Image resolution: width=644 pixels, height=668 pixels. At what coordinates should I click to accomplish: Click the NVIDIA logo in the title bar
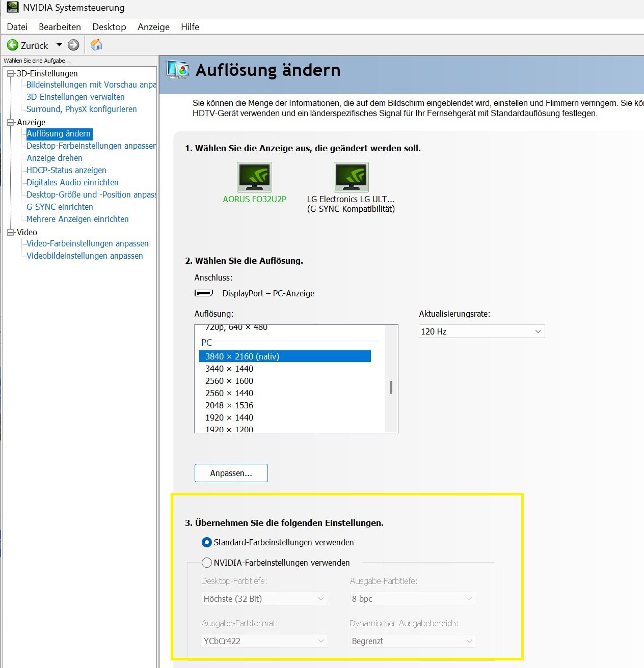click(x=12, y=8)
